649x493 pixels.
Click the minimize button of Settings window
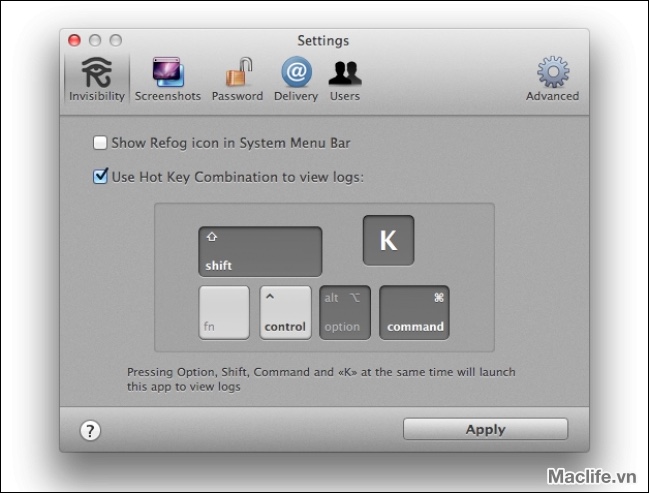point(95,40)
